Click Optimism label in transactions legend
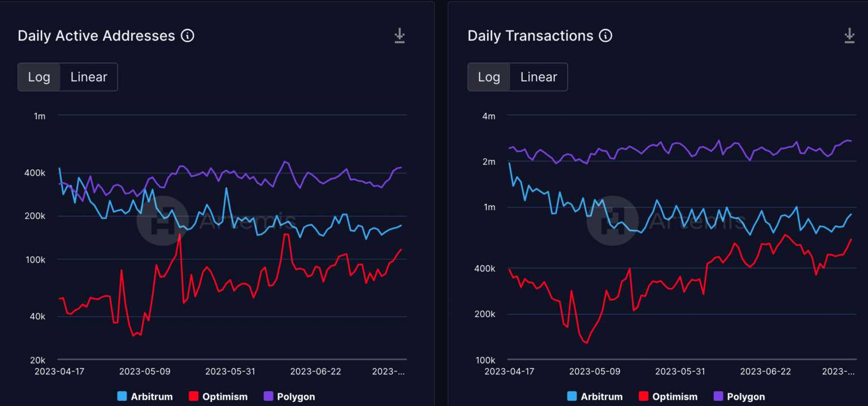Viewport: 868px width, 406px height. point(675,396)
